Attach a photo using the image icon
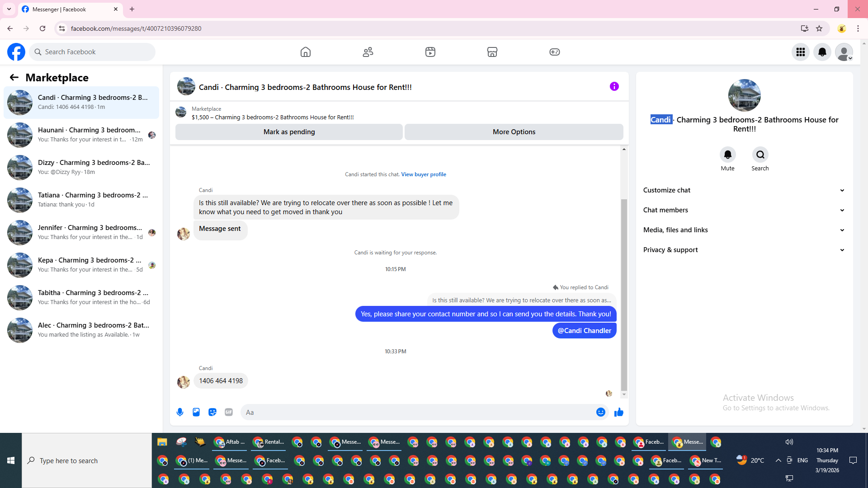 pos(196,412)
